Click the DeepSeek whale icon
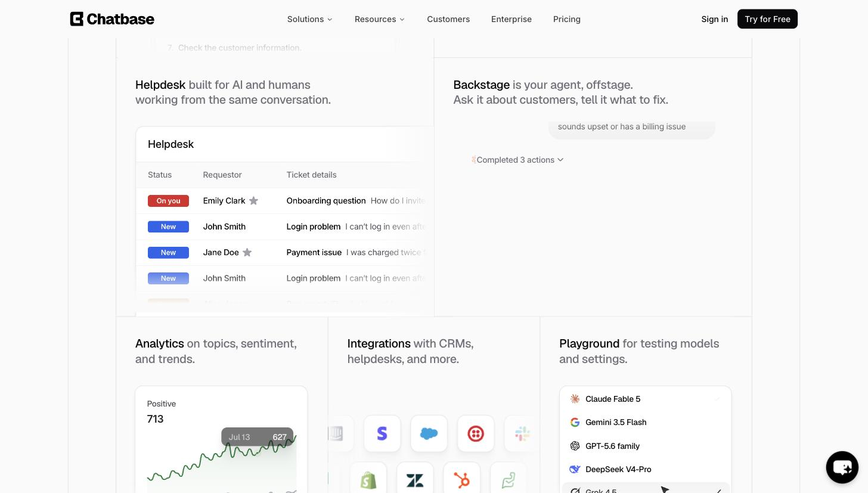This screenshot has height=493, width=868. (x=575, y=469)
